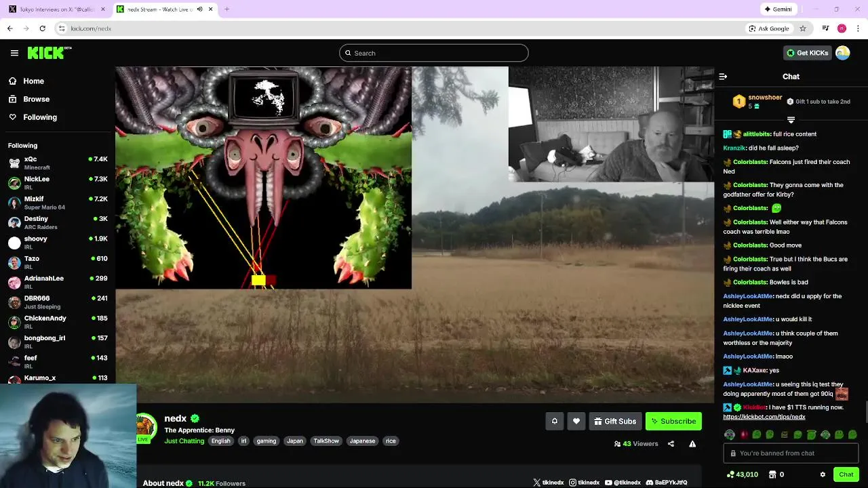Click Get KICKs button

tap(807, 53)
